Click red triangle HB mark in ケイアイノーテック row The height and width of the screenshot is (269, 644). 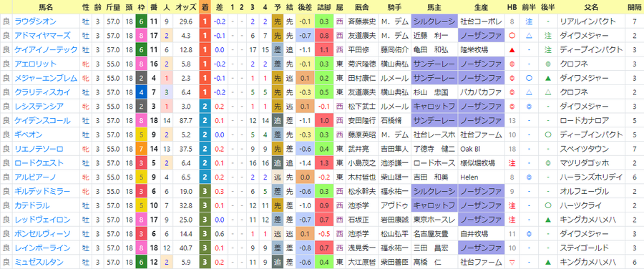512,50
